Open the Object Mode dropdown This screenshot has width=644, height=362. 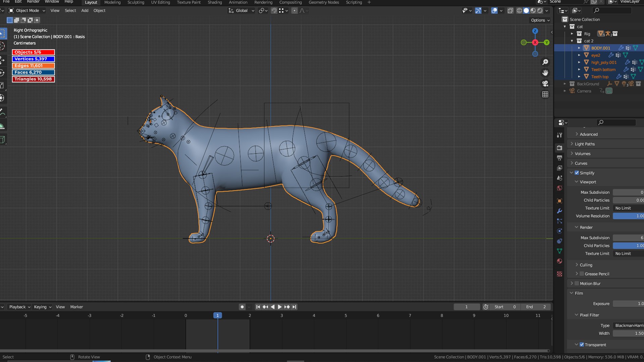pos(27,11)
